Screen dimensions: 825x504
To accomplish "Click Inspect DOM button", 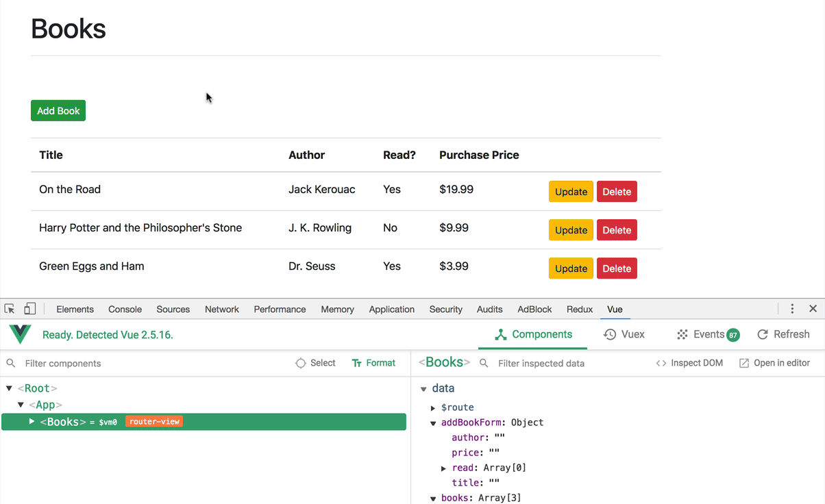I will click(689, 363).
